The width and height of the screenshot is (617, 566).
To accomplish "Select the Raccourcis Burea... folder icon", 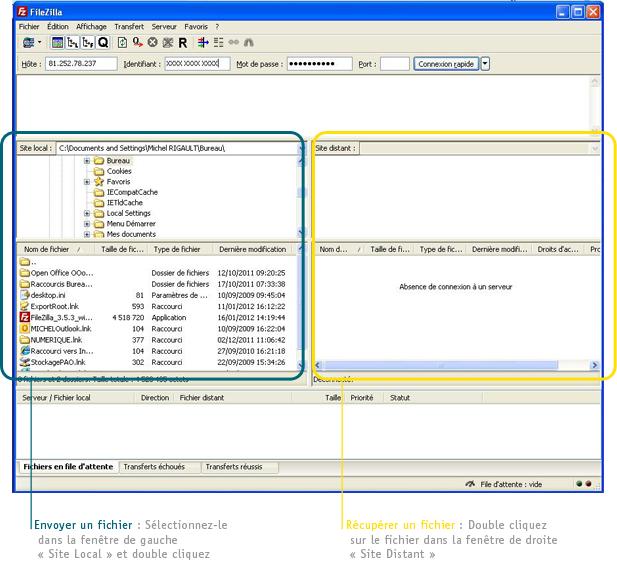I will click(x=25, y=284).
